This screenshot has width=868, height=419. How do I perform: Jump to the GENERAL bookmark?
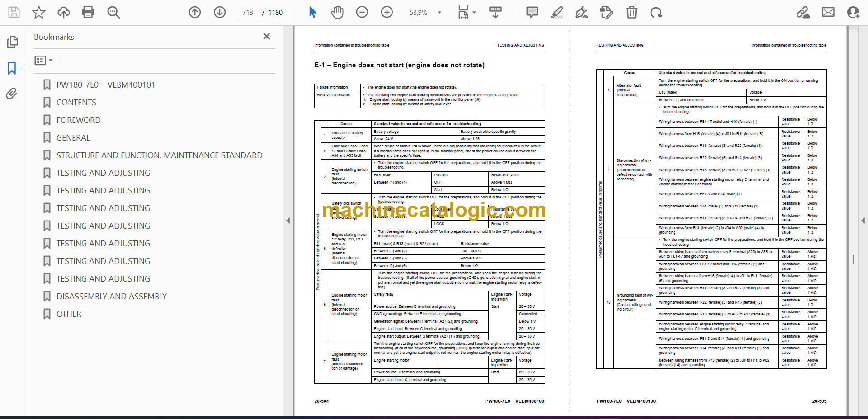point(73,138)
